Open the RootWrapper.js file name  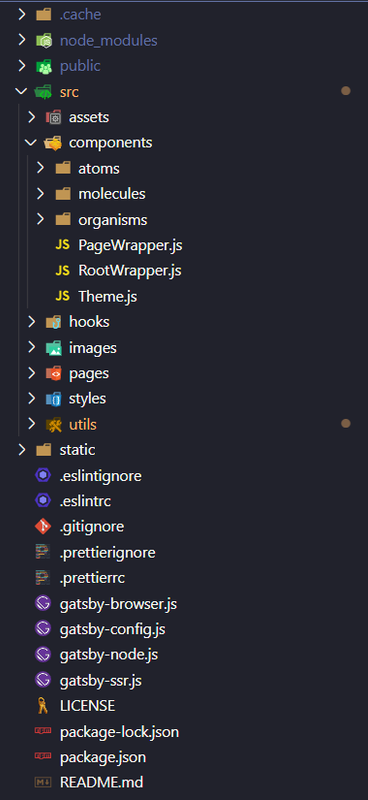[x=130, y=271]
